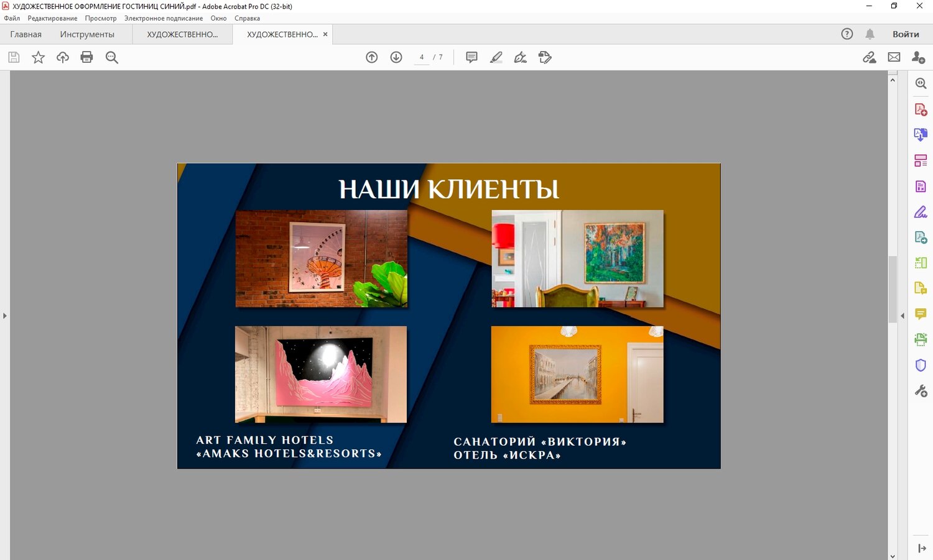Open the help question mark icon
Image resolution: width=933 pixels, height=560 pixels.
click(x=847, y=34)
